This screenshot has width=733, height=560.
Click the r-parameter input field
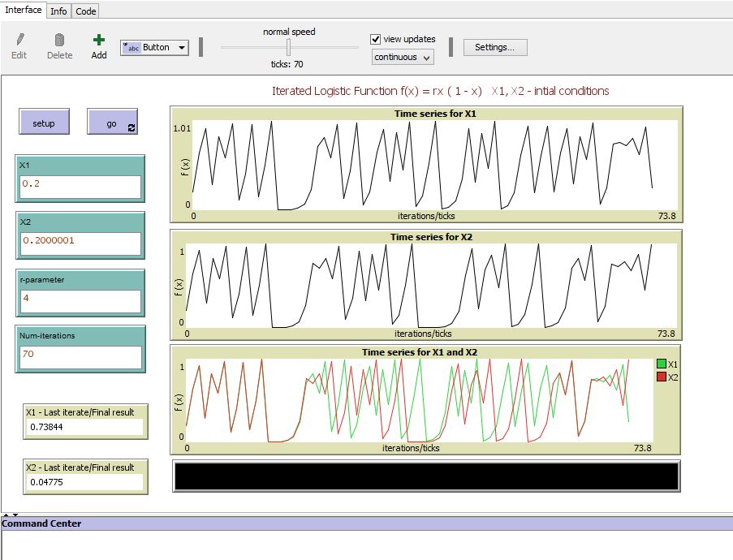point(80,300)
